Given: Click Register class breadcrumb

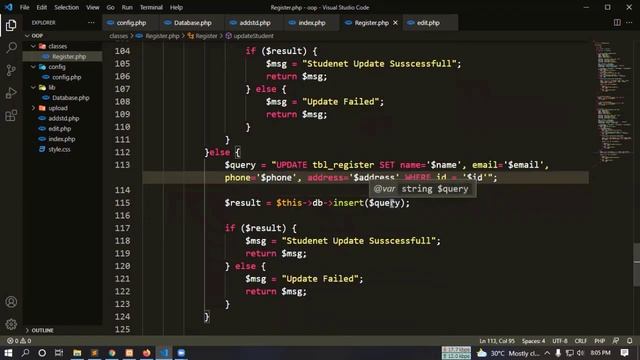Looking at the screenshot, I should click(206, 36).
